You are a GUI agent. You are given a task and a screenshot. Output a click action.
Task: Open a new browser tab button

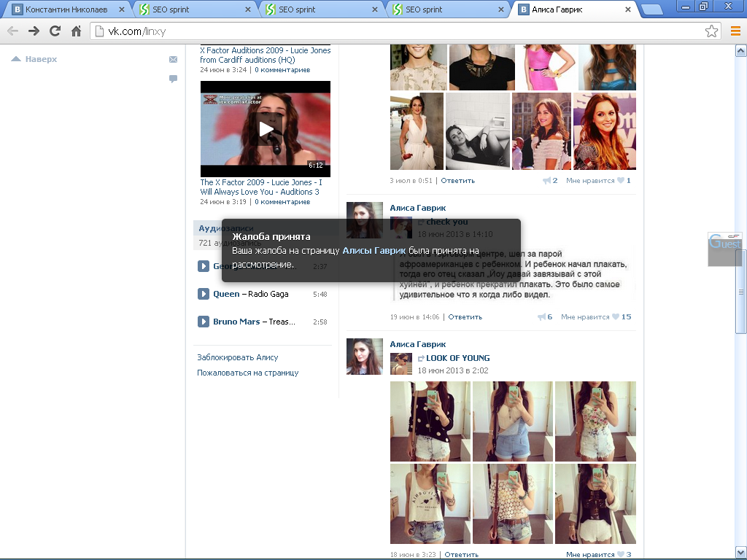click(651, 9)
